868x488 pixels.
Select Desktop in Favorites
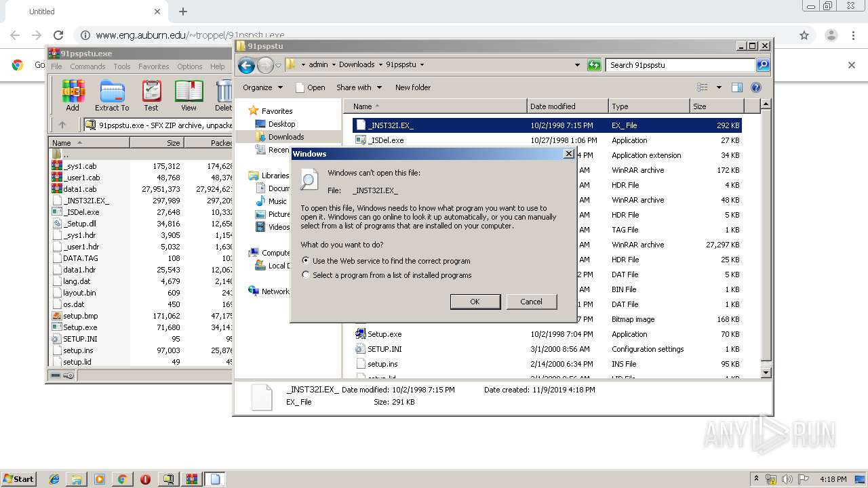[281, 124]
